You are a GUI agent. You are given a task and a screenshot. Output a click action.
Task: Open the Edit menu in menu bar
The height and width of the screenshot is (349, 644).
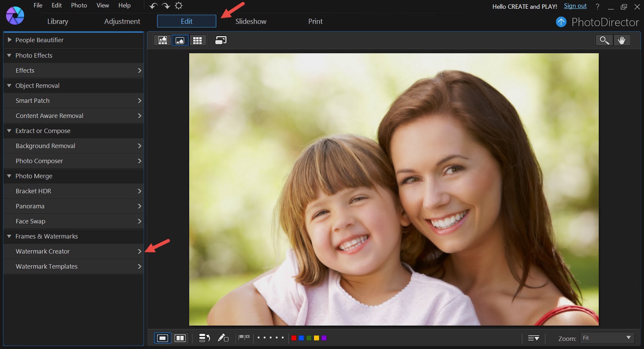click(57, 6)
